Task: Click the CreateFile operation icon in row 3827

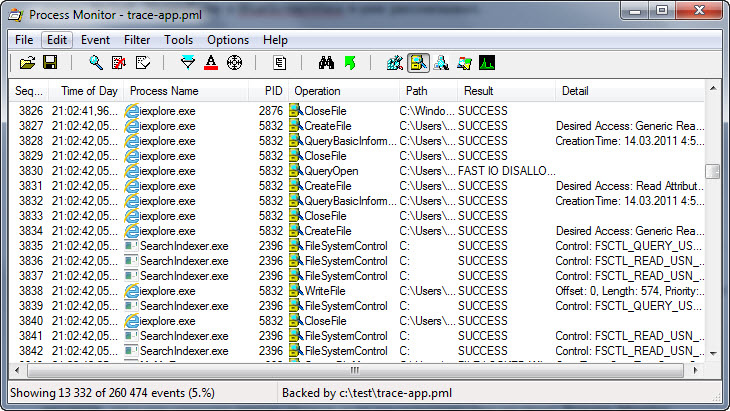Action: (x=296, y=126)
